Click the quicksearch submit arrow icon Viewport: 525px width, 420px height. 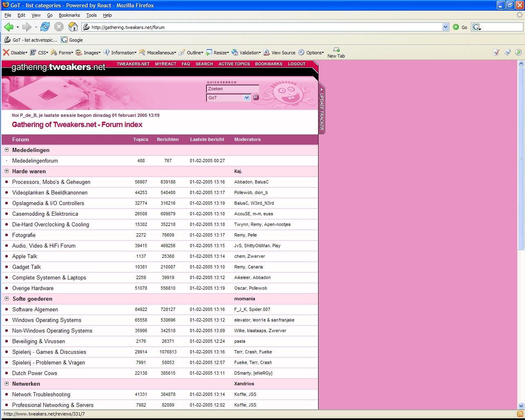256,98
